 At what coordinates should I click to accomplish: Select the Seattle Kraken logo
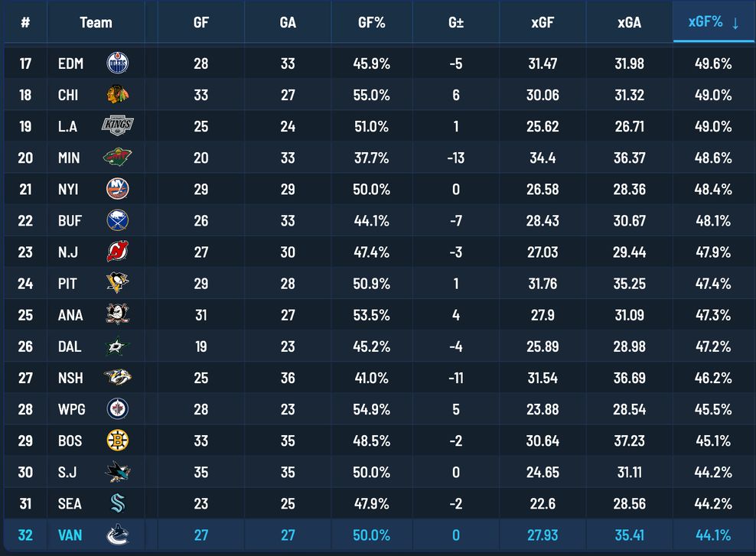[116, 502]
